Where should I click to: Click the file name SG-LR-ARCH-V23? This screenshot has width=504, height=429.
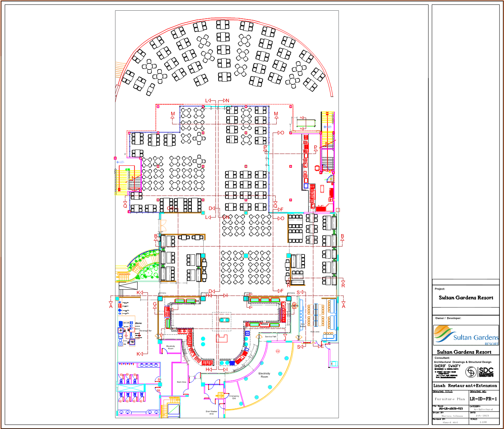point(451,409)
